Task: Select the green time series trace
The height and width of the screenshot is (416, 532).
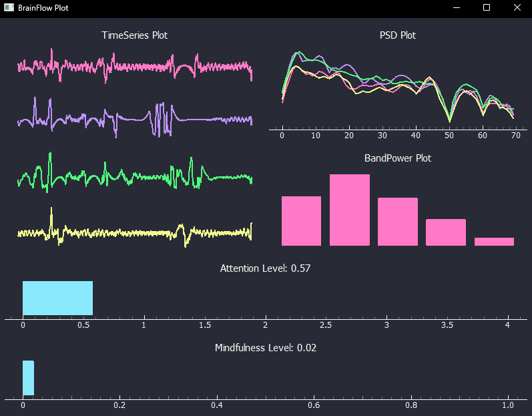Action: coord(135,173)
